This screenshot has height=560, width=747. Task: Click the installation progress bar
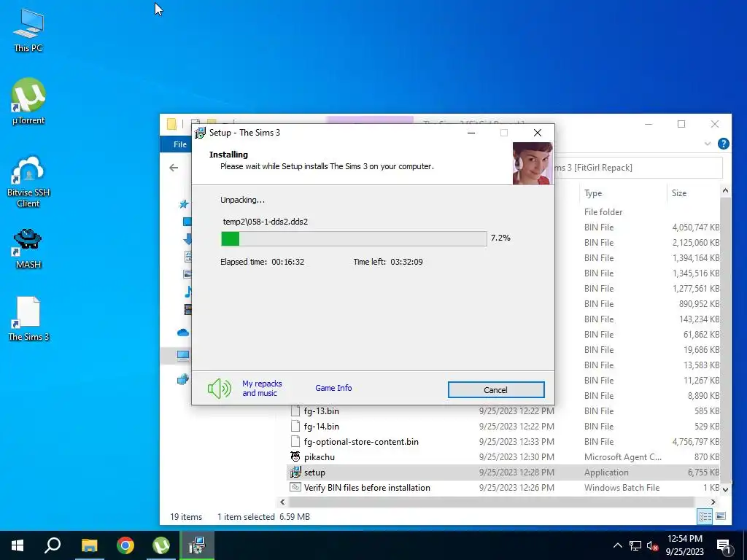(354, 238)
